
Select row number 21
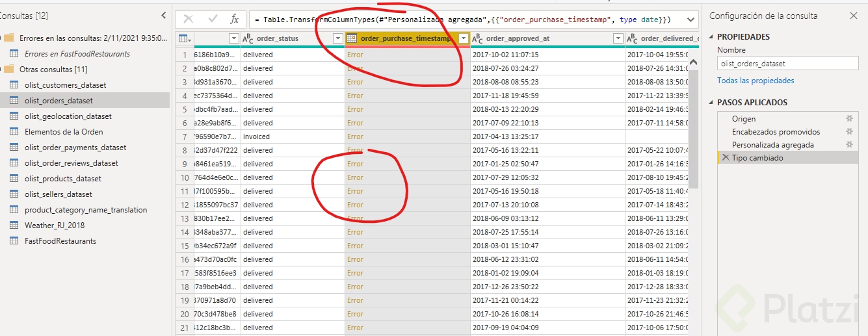click(185, 328)
